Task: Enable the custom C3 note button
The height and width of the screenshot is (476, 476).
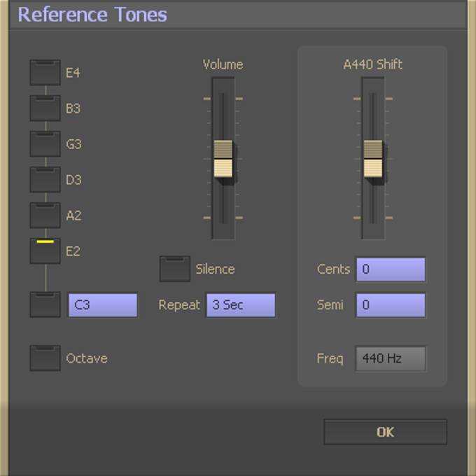Action: tap(45, 305)
